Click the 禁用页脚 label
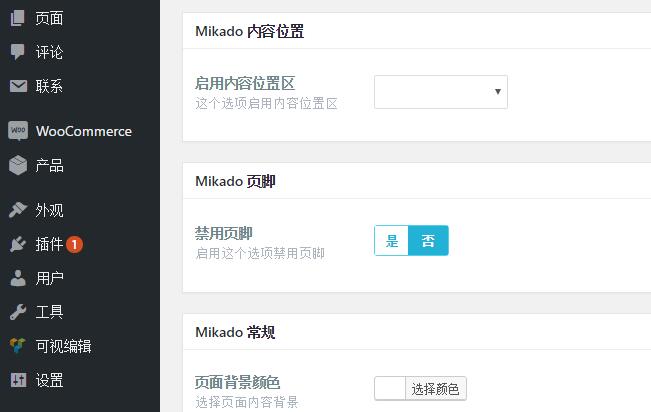 coord(223,233)
